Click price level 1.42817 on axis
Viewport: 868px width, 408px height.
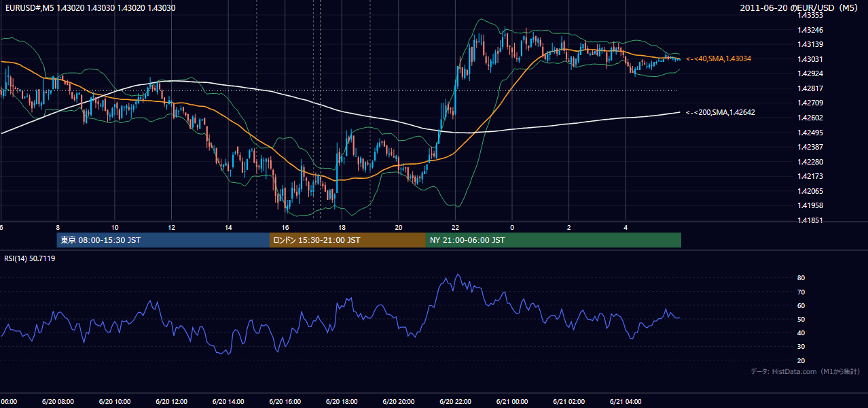pos(811,88)
